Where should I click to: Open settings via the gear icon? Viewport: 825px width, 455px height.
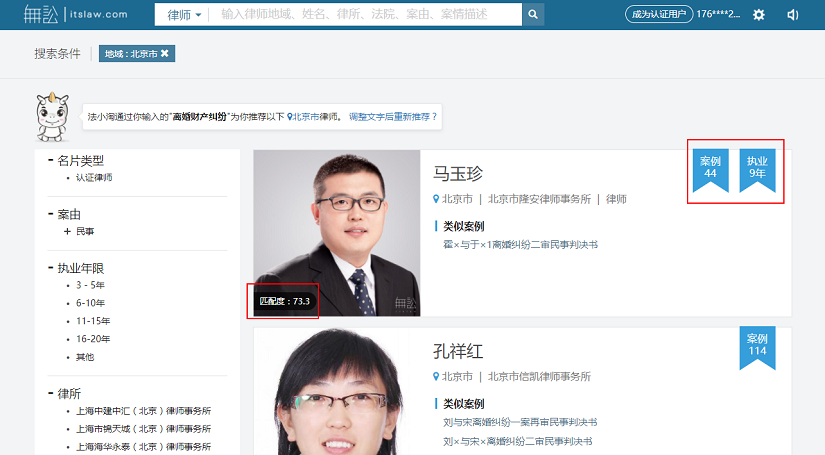[x=759, y=15]
